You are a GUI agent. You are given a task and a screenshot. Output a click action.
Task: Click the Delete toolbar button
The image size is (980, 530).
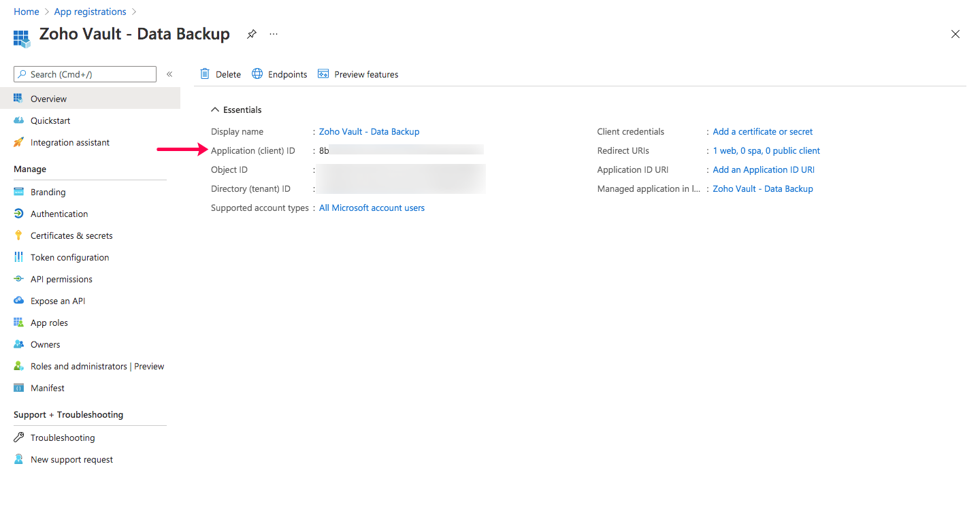[220, 74]
